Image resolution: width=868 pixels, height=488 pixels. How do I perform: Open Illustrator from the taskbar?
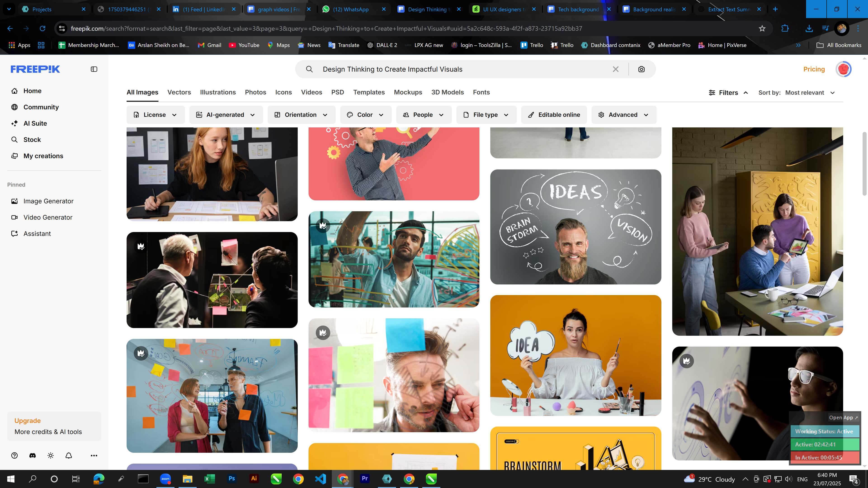click(x=254, y=479)
